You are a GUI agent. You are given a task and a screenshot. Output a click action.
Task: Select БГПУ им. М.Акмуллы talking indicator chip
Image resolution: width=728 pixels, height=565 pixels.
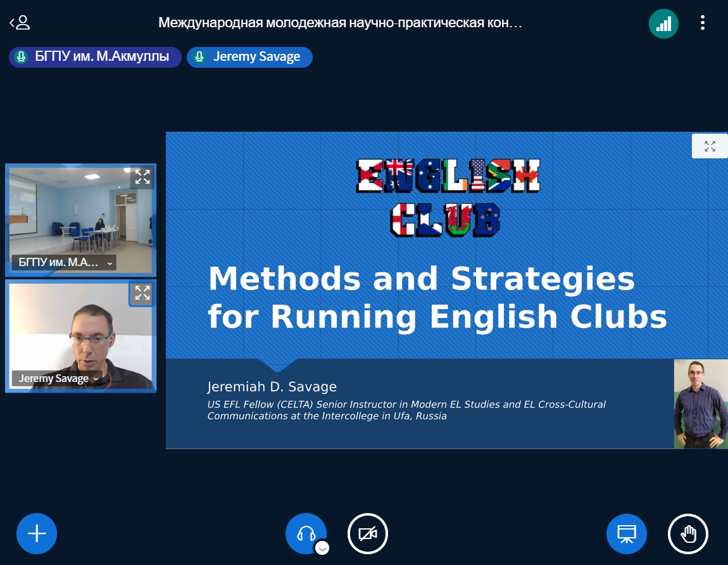tap(95, 57)
